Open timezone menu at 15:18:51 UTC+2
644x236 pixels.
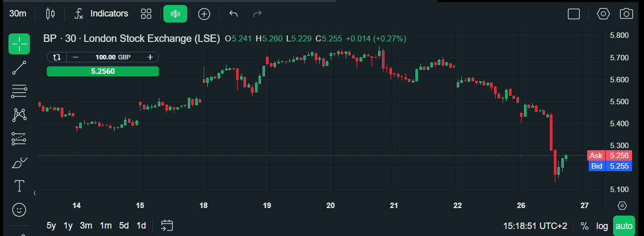coord(535,226)
